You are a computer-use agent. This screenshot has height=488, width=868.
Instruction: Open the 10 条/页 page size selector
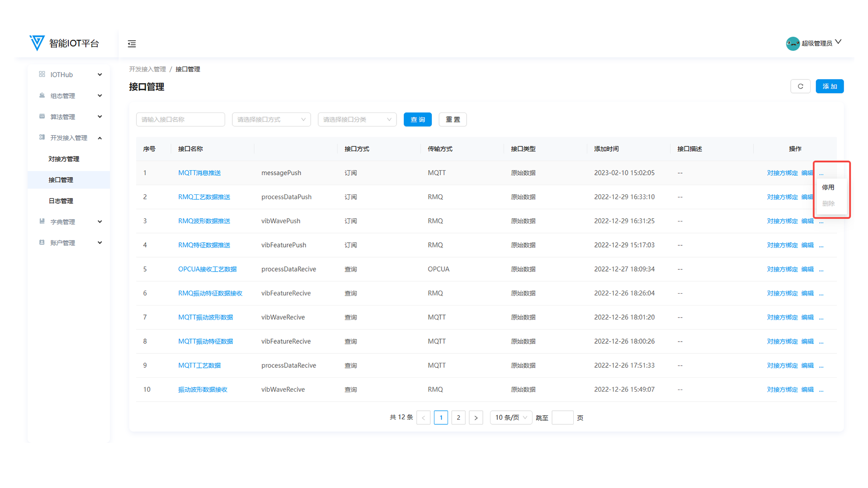511,418
